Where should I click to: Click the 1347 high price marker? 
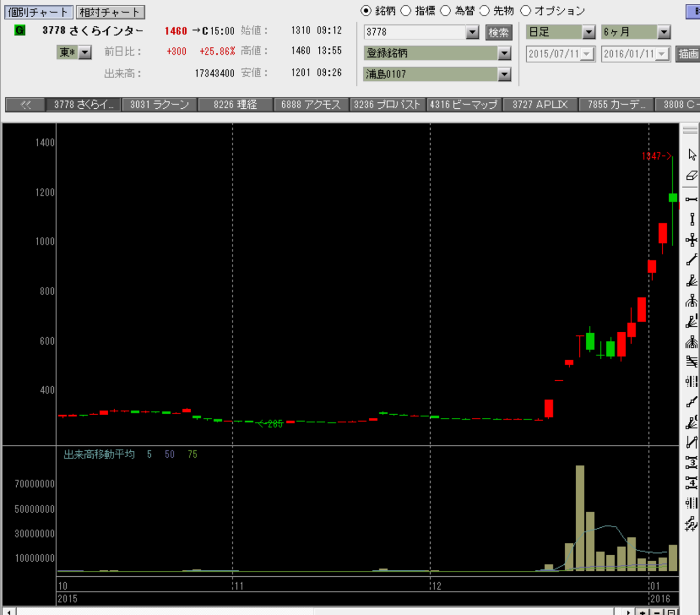(x=656, y=156)
